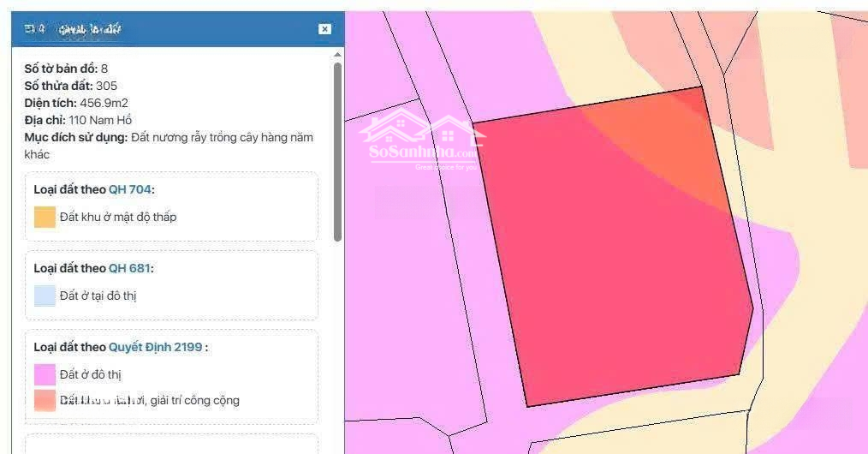The height and width of the screenshot is (454, 868).
Task: Click the icon left of panel title
Action: [x=30, y=29]
